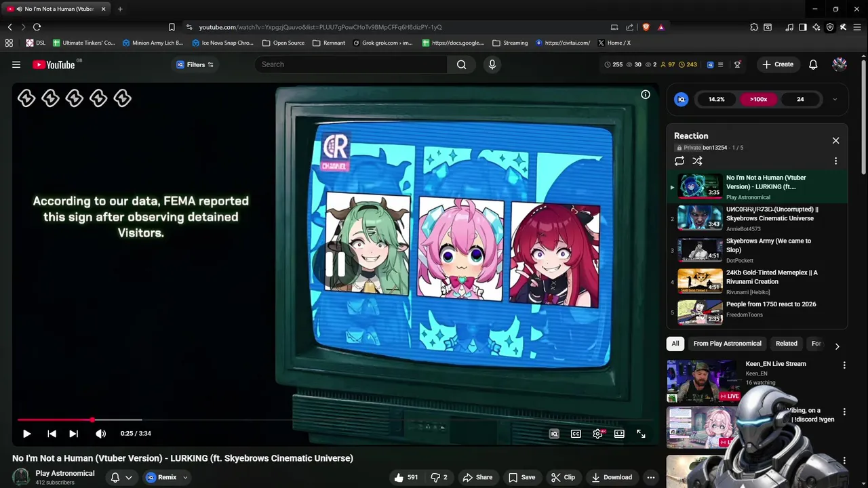Play the video with the play button
Viewport: 868px width, 488px height.
pos(26,434)
